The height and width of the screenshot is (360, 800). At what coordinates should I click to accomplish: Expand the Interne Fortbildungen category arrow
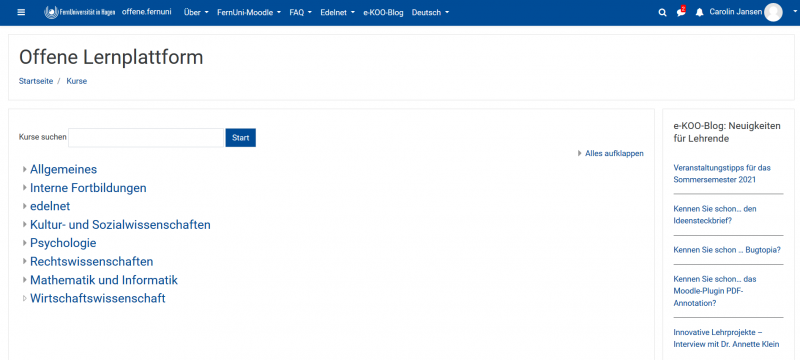(24, 188)
